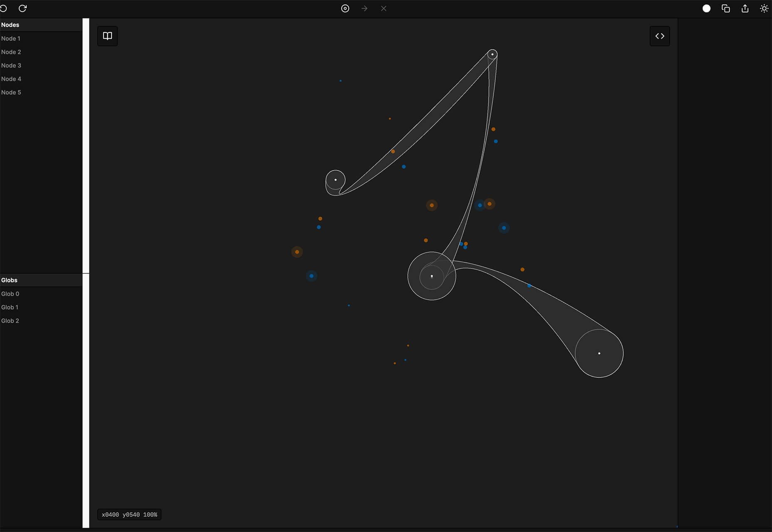Click the share/export icon at top right
Image resolution: width=772 pixels, height=532 pixels.
(x=745, y=8)
